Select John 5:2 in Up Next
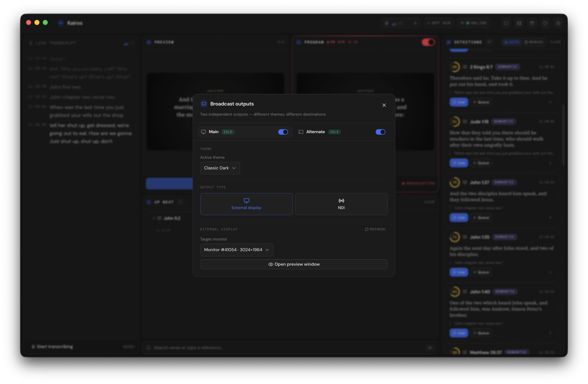Screen dimensions: 588x384 172,218
